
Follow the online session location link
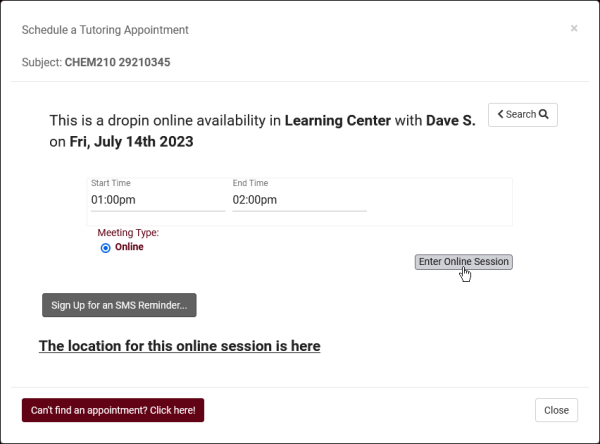click(x=179, y=346)
